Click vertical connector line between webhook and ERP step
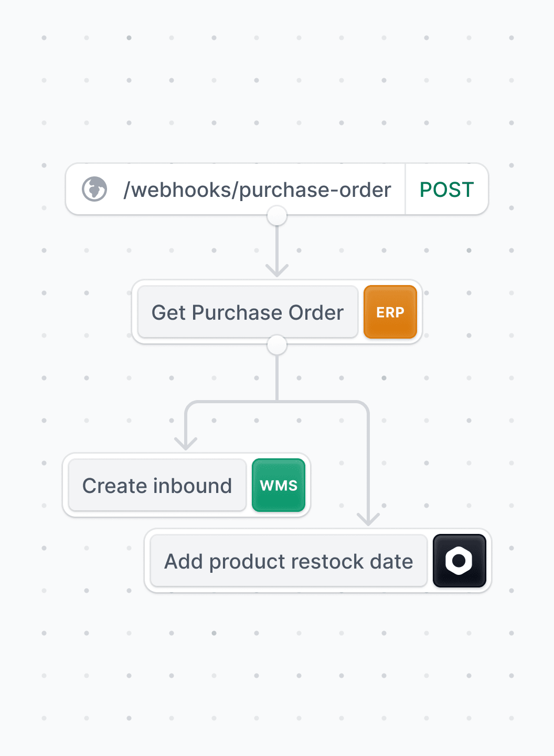Viewport: 554px width, 756px height. (x=277, y=247)
